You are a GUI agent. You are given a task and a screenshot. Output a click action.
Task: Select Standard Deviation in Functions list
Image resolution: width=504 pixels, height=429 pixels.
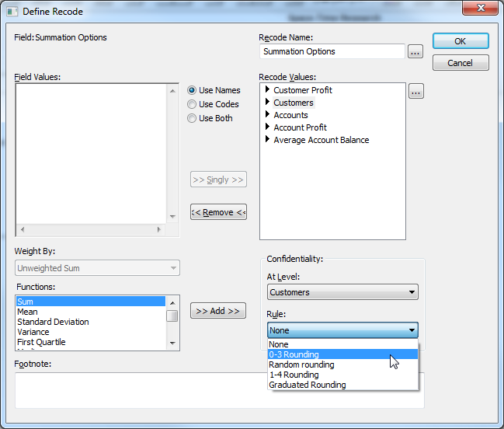click(53, 322)
